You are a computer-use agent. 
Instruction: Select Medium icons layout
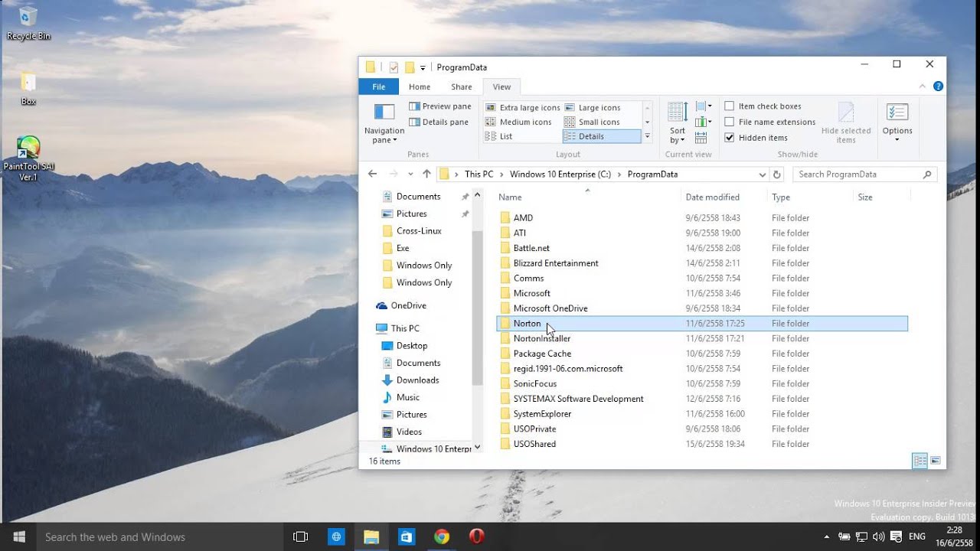pyautogui.click(x=518, y=122)
